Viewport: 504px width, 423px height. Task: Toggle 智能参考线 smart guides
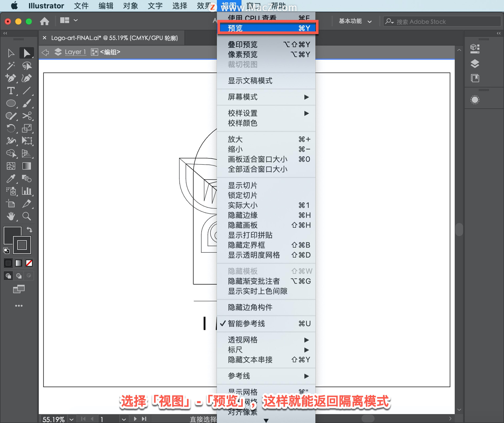click(266, 324)
